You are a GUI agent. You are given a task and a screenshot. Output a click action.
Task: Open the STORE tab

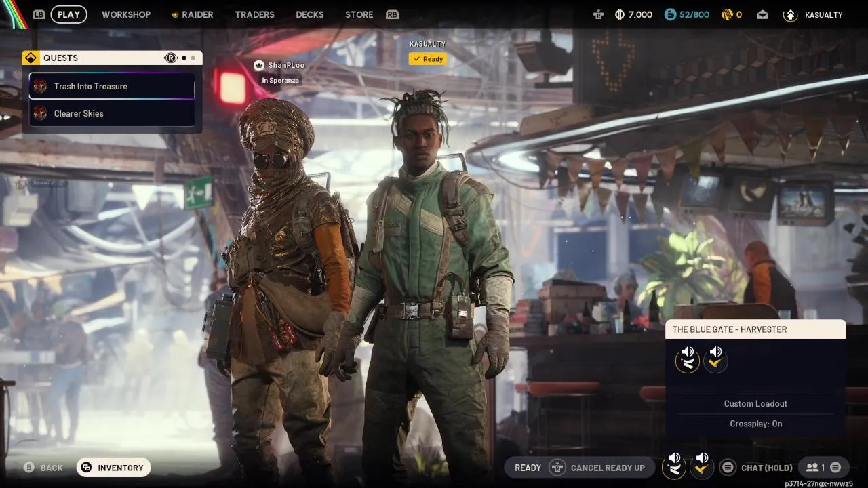(x=359, y=14)
